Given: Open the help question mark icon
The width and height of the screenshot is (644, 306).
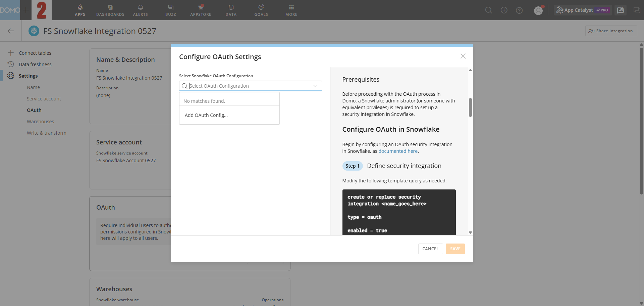Looking at the screenshot, I should coord(519,10).
